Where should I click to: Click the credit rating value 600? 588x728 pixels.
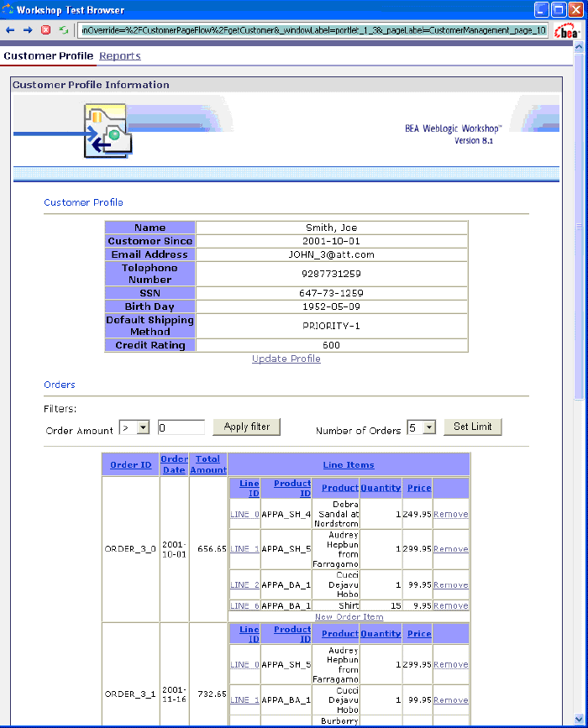tap(331, 345)
